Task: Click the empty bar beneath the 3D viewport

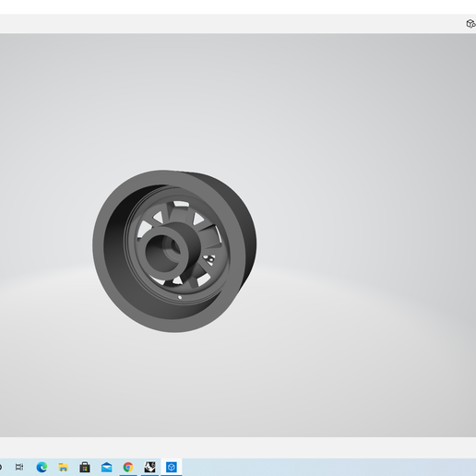Action: coord(238,447)
